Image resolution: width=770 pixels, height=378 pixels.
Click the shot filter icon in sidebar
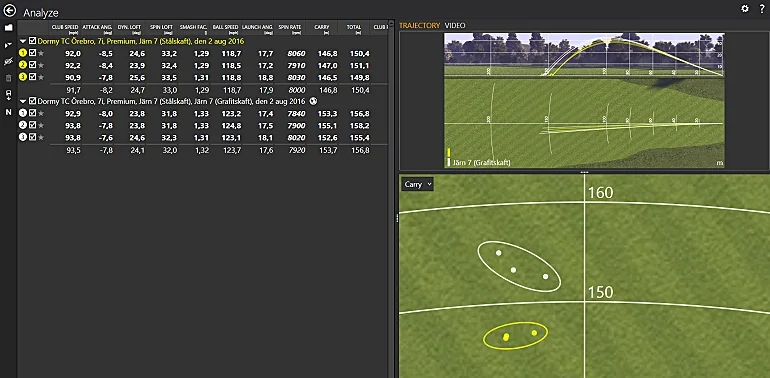pyautogui.click(x=8, y=45)
